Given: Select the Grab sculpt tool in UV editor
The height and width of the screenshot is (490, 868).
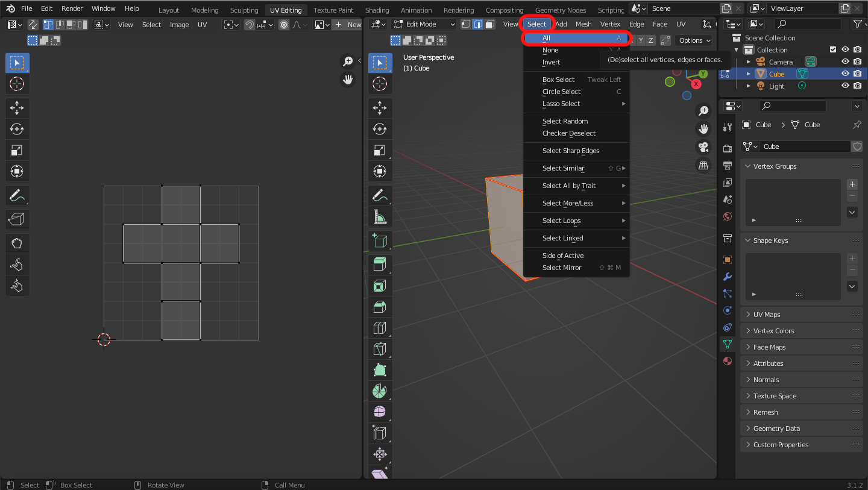Looking at the screenshot, I should pos(17,243).
